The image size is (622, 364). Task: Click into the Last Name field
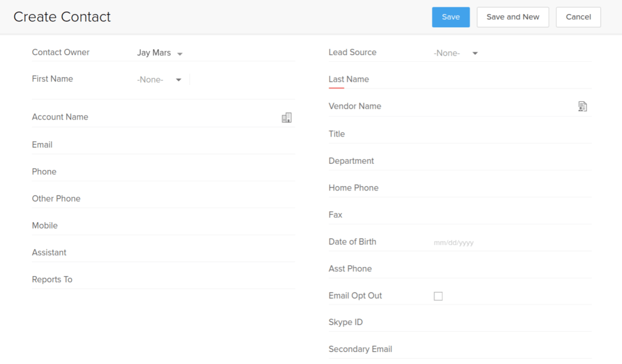(513, 79)
